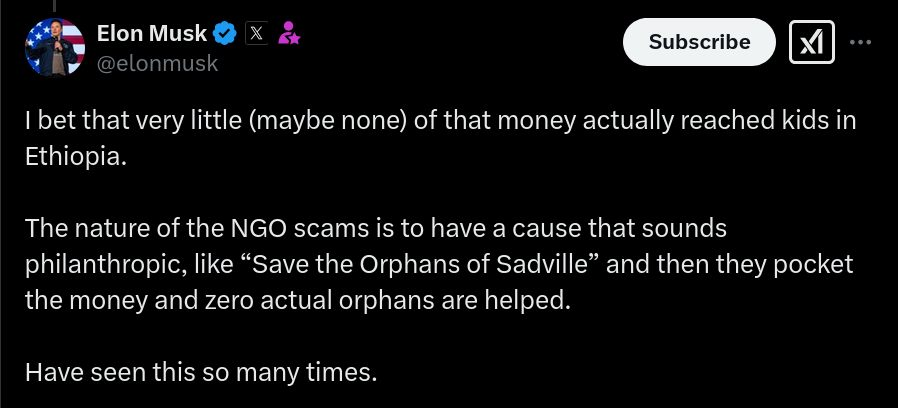Click the line starting "The nature of the NGO"
The width and height of the screenshot is (898, 408).
tap(376, 229)
